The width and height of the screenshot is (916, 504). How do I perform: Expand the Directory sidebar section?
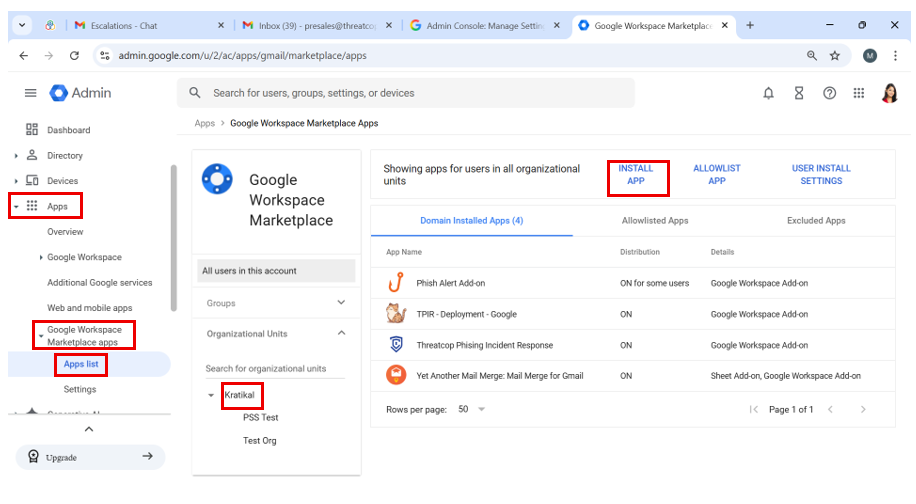point(16,156)
